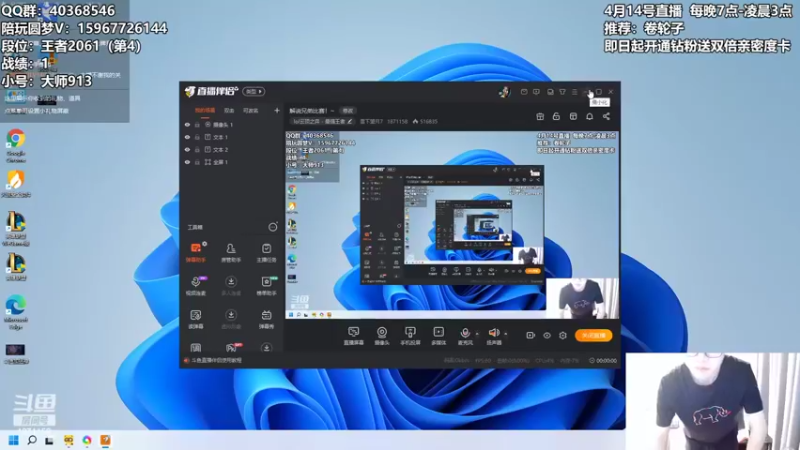This screenshot has height=450, width=800.
Task: Expand the microphone settings arrow
Action: click(478, 334)
